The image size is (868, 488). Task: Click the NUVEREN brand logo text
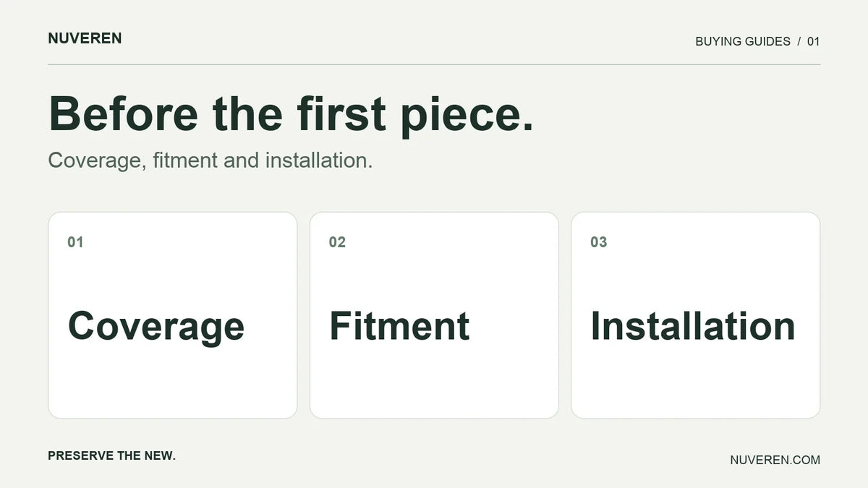pos(85,38)
